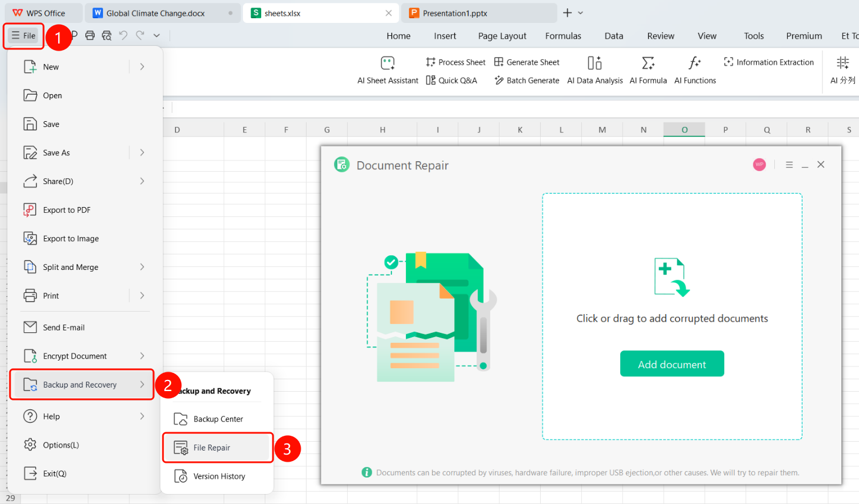This screenshot has width=859, height=504.
Task: Choose Options(L) from File menu
Action: coord(86,445)
